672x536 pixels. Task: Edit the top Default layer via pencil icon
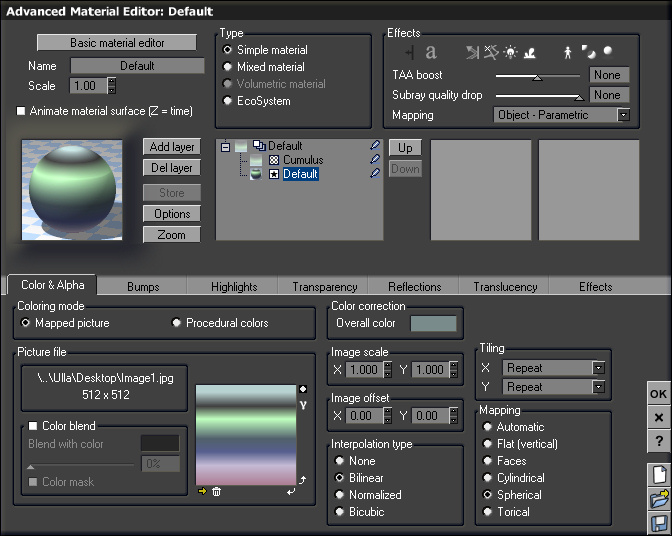click(375, 145)
